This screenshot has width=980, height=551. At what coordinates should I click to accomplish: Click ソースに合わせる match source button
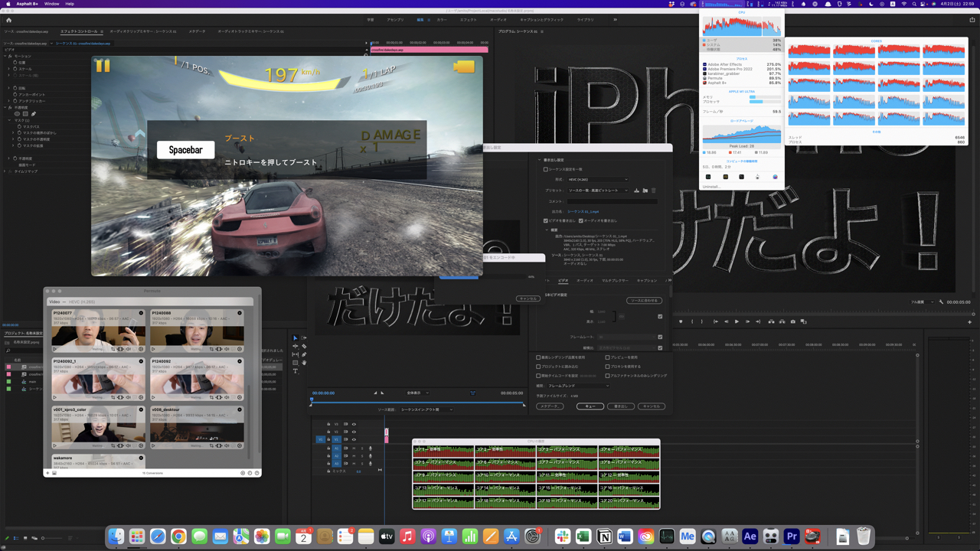[644, 301]
